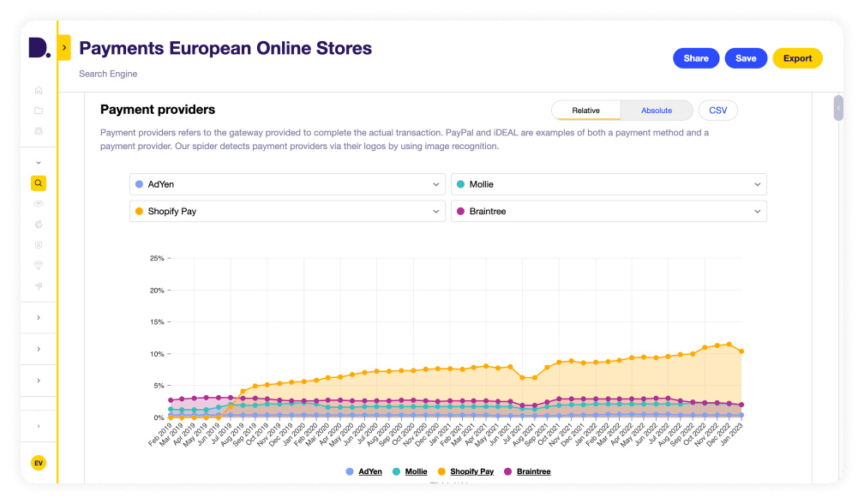Click the Braintree data point at Feb 2019
This screenshot has width=864, height=504.
(171, 400)
